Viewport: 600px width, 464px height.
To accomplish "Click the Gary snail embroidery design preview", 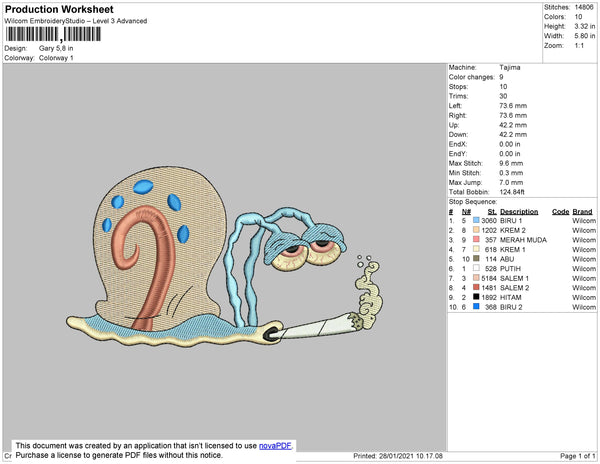I will pos(224,256).
